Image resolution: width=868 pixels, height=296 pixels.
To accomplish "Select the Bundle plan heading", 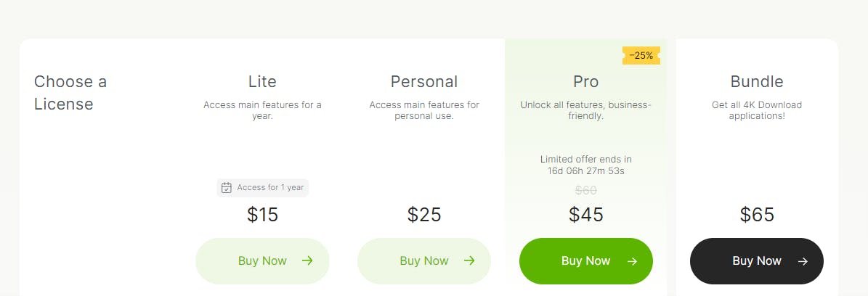I will [757, 81].
